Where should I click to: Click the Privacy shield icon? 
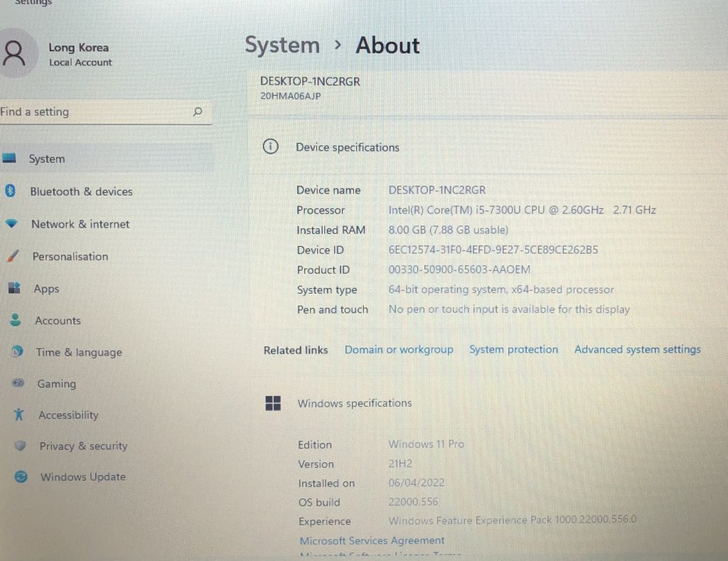tap(20, 445)
